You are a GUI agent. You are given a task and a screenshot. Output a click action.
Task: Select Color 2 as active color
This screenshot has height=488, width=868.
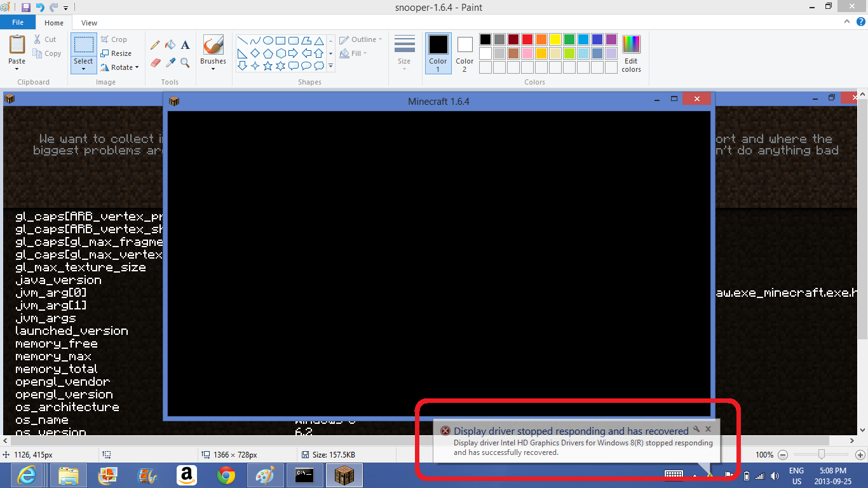[x=465, y=53]
